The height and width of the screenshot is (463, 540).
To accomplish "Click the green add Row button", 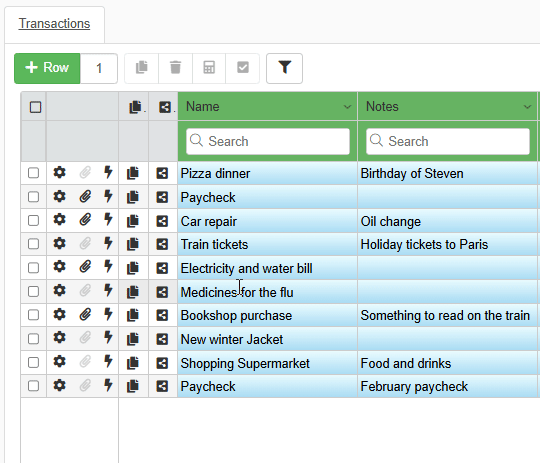I will (x=47, y=68).
